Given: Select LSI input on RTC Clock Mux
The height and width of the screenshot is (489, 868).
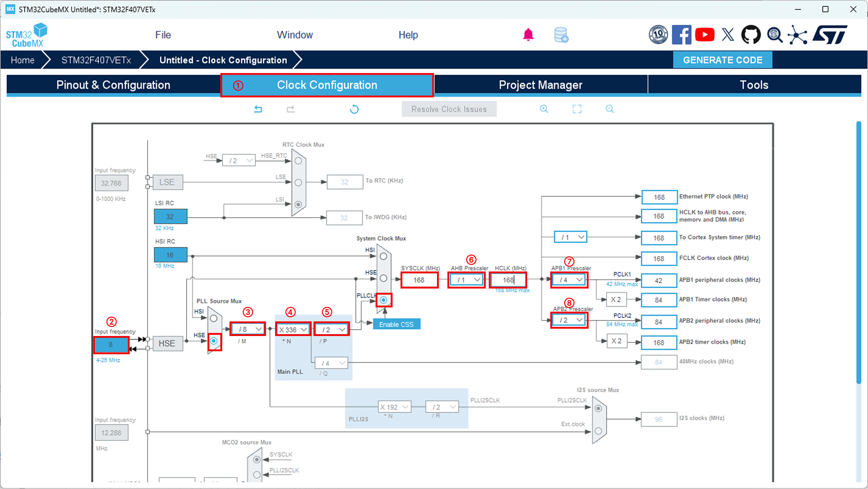Looking at the screenshot, I should [x=298, y=204].
